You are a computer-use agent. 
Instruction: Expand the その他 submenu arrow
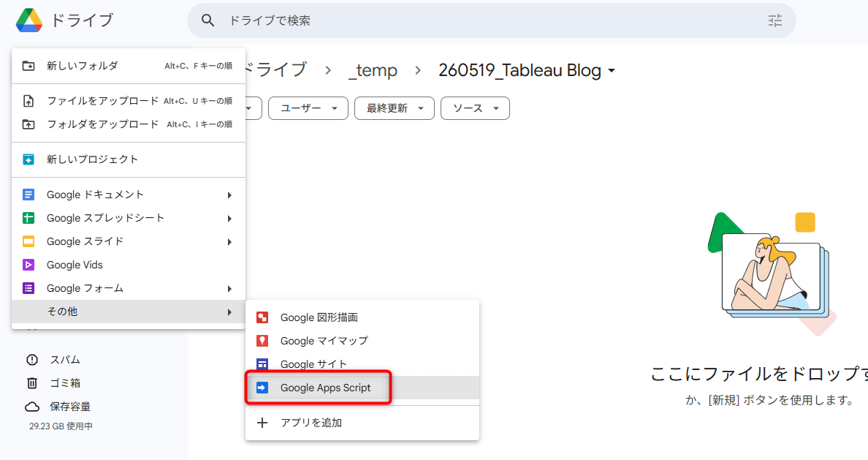(x=229, y=312)
